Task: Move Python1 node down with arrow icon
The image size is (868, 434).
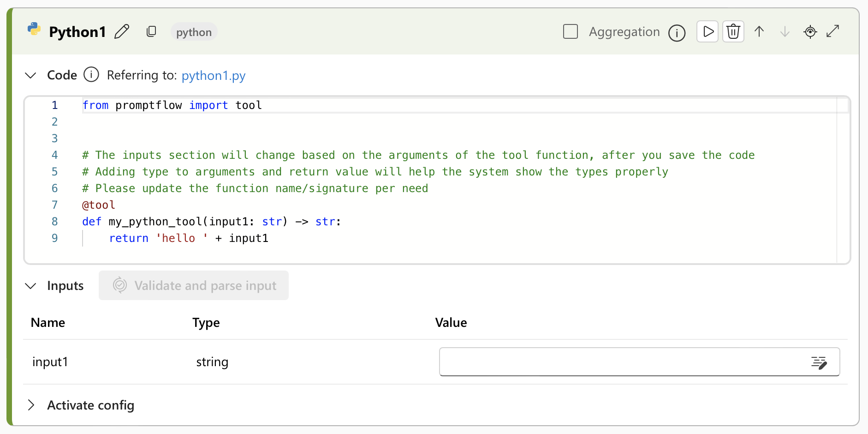Action: click(x=784, y=31)
